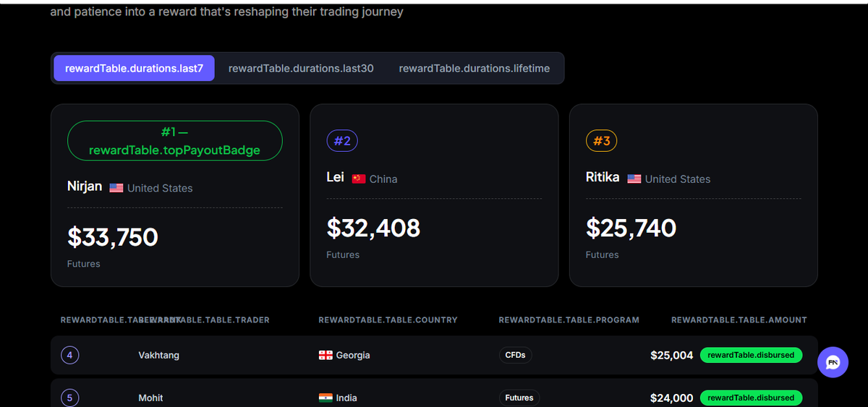868x407 pixels.
Task: Click the Futures label under $33,750
Action: coord(84,264)
